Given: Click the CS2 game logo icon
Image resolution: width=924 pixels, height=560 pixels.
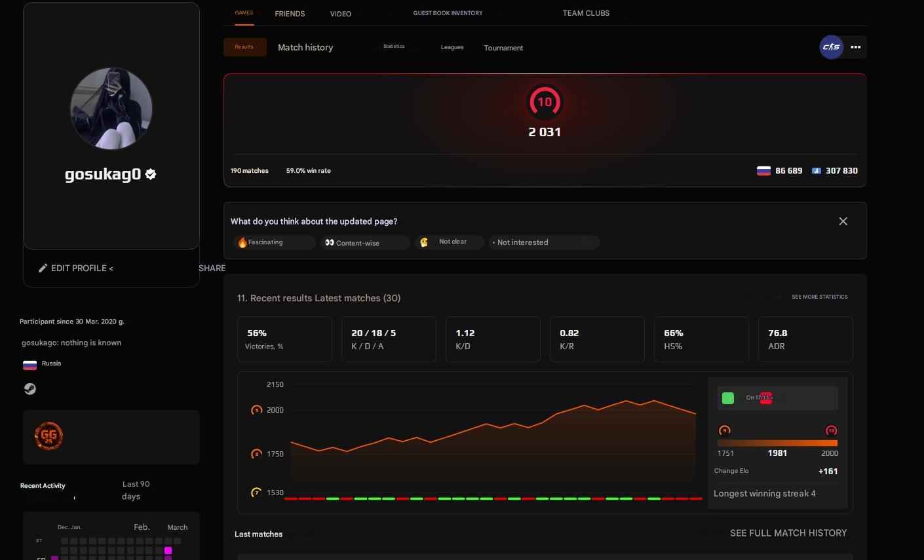Looking at the screenshot, I should point(831,47).
